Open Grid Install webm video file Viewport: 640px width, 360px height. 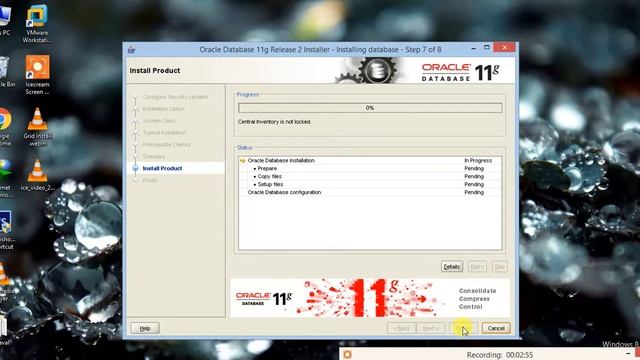coord(37,127)
